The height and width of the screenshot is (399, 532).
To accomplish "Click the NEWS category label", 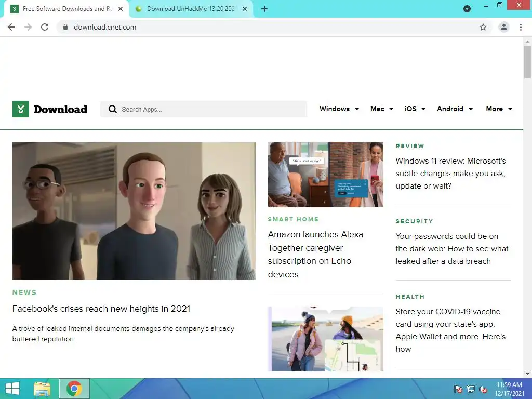I will 24,292.
